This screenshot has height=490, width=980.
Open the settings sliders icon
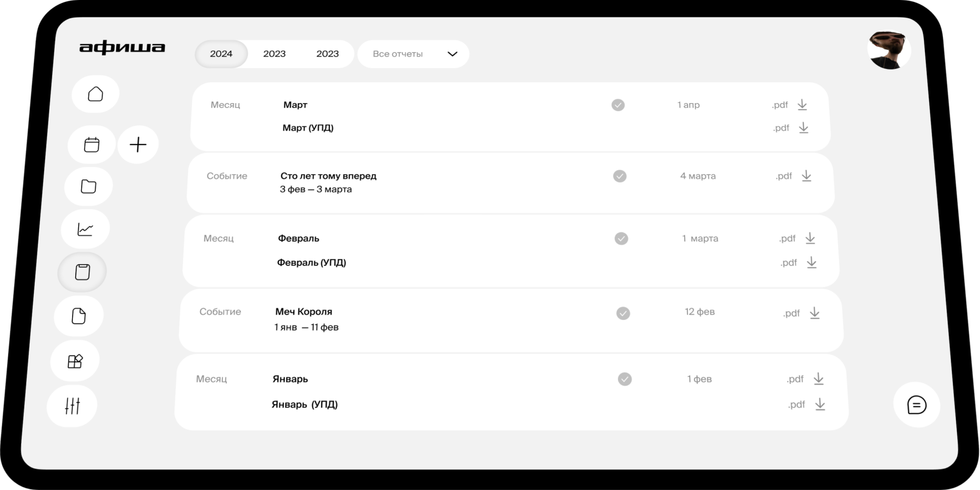pyautogui.click(x=72, y=405)
